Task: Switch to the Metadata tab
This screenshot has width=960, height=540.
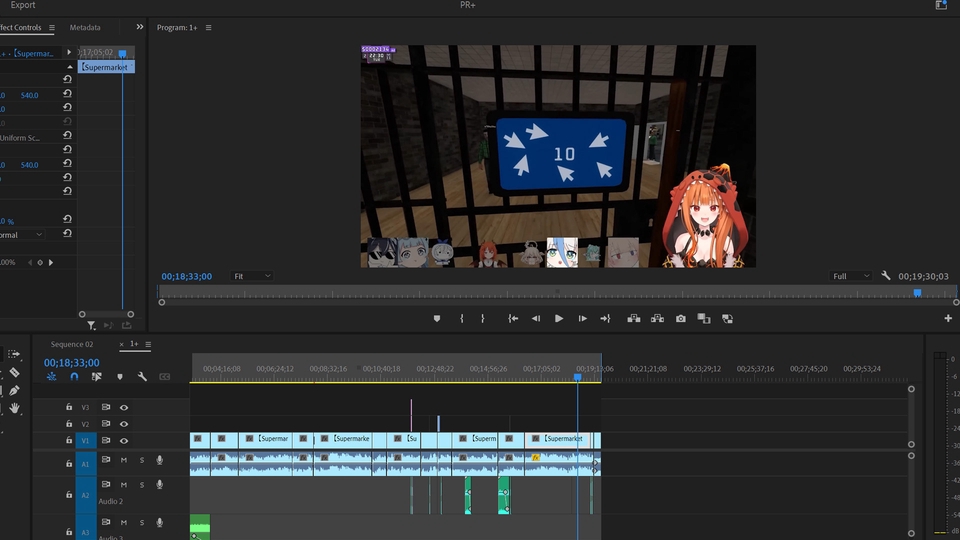Action: 85,28
